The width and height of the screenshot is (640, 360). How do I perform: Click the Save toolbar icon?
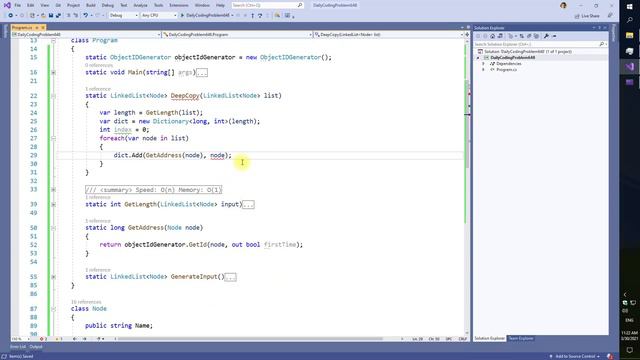coord(51,16)
